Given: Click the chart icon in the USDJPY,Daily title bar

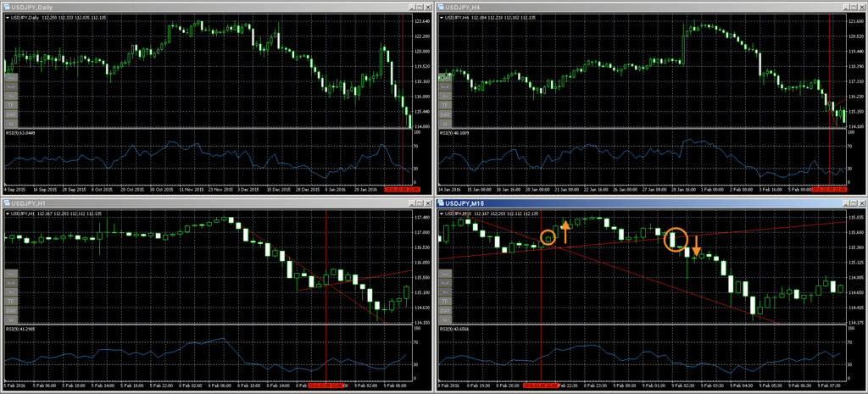Looking at the screenshot, I should pos(7,7).
